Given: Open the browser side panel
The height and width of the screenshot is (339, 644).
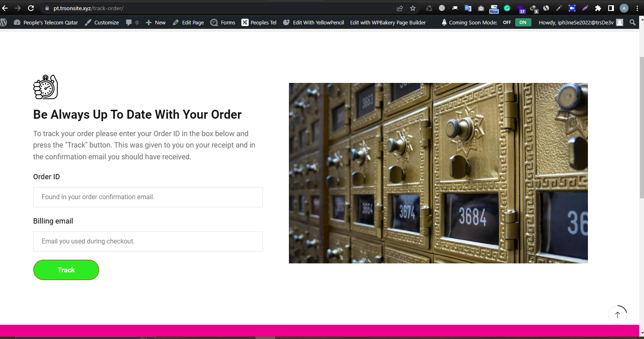Looking at the screenshot, I should pos(611,8).
